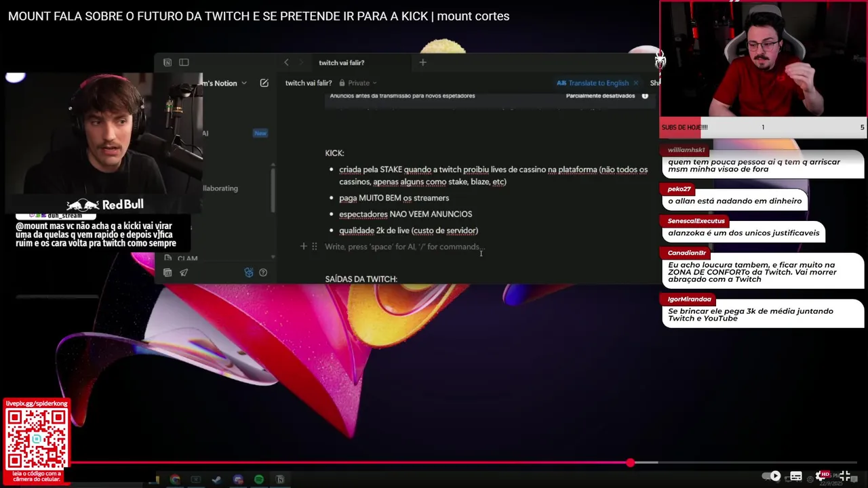
Task: Click 'qualidade 2k de live' bullet
Action: (x=408, y=230)
